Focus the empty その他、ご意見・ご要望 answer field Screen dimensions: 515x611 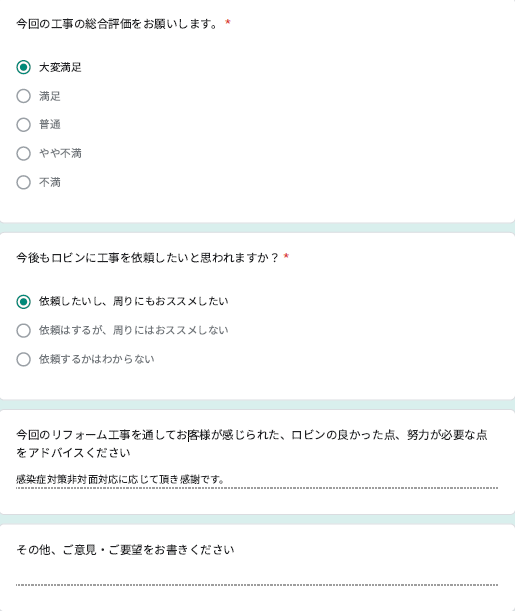click(257, 577)
